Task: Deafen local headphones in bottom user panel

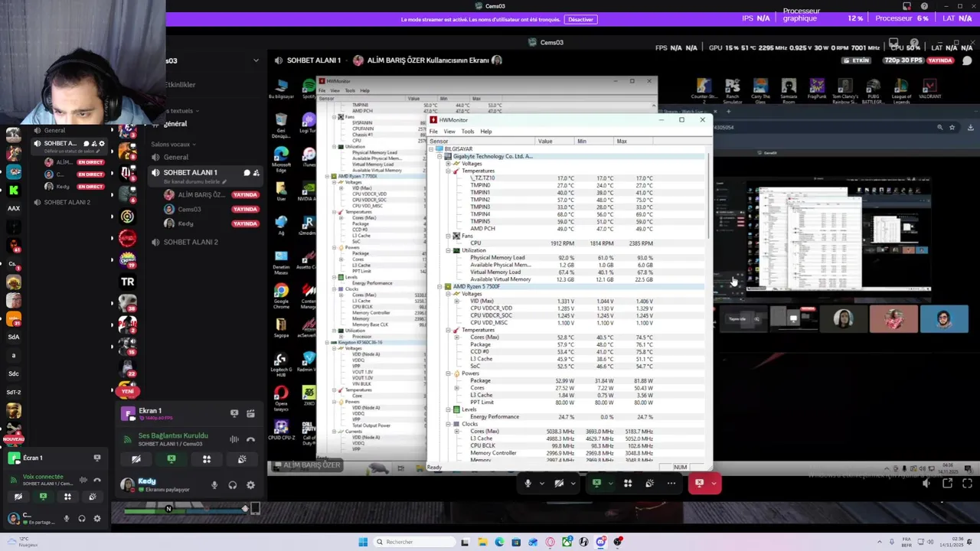Action: (82, 518)
